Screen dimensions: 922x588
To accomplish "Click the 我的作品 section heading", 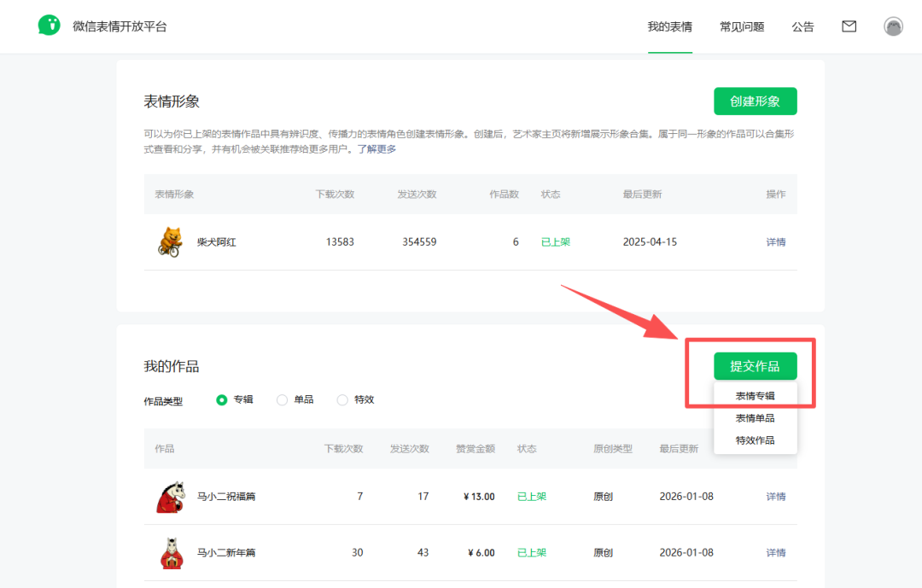I will (172, 366).
